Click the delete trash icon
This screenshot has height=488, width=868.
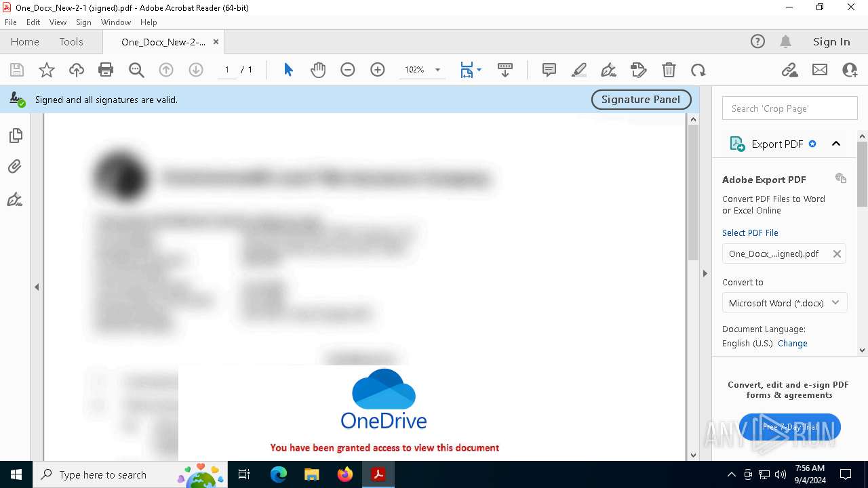coord(669,70)
